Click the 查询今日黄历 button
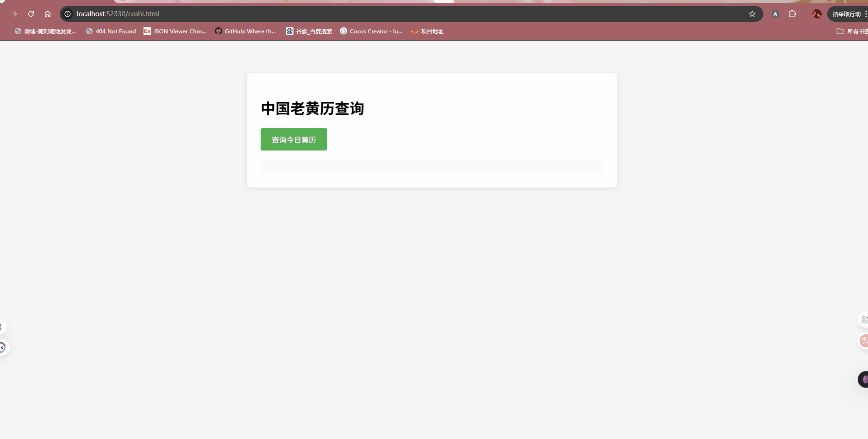This screenshot has width=868, height=439. tap(293, 139)
